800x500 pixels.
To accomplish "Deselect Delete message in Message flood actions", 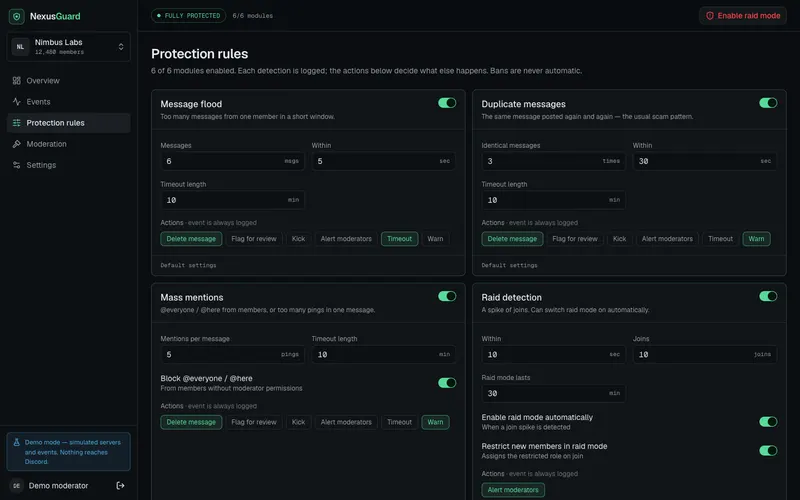I will (191, 239).
